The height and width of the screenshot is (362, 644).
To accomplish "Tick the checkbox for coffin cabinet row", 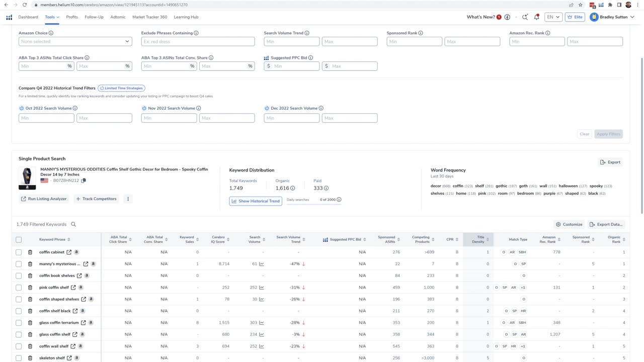I will click(19, 252).
